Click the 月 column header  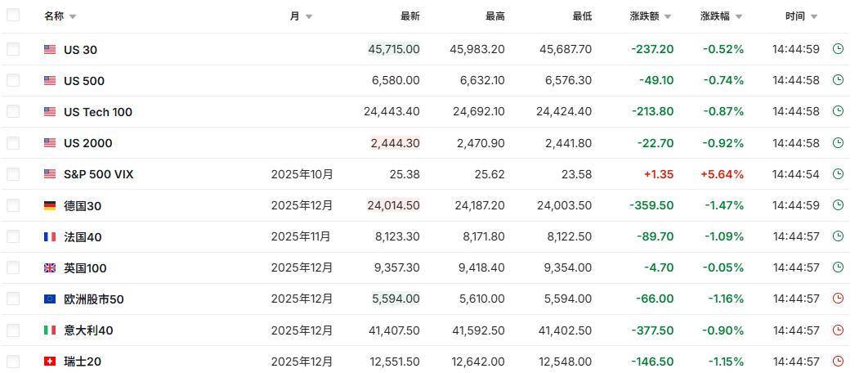pos(294,16)
